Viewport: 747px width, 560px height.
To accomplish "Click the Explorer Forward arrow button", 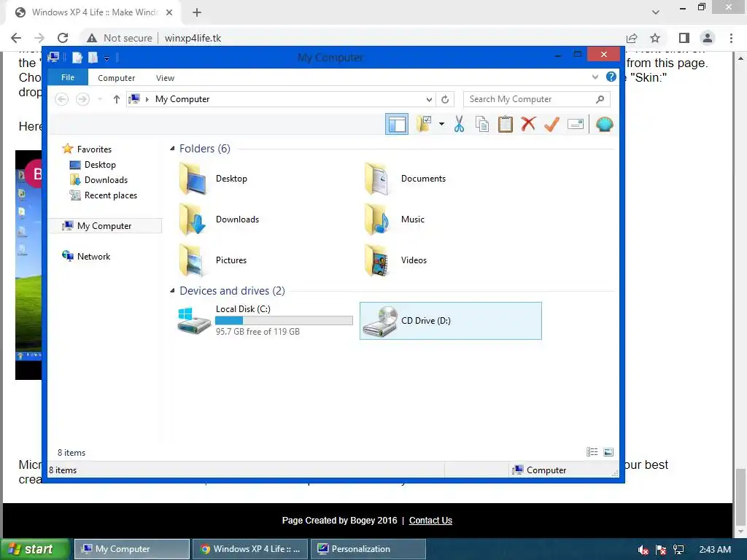I will point(82,99).
